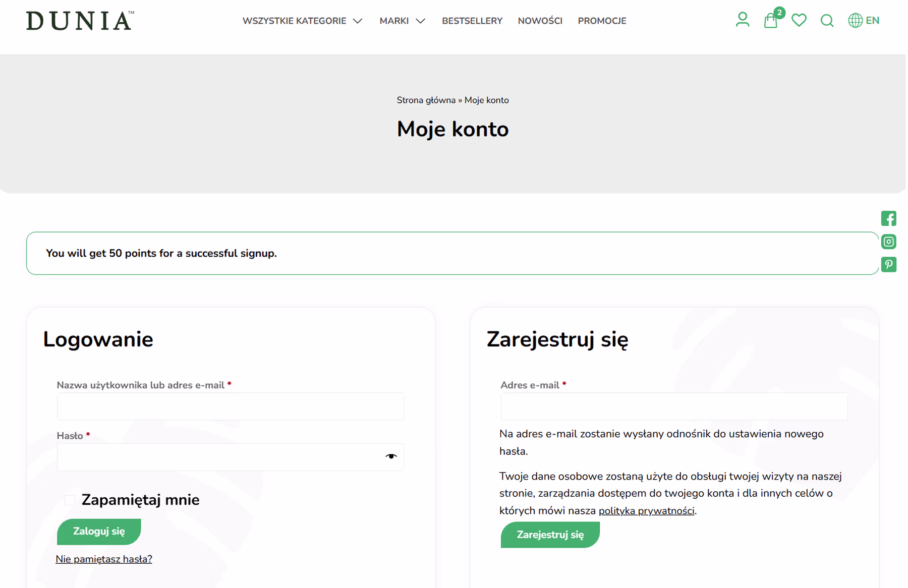Open the user account icon
This screenshot has width=908, height=588.
742,20
